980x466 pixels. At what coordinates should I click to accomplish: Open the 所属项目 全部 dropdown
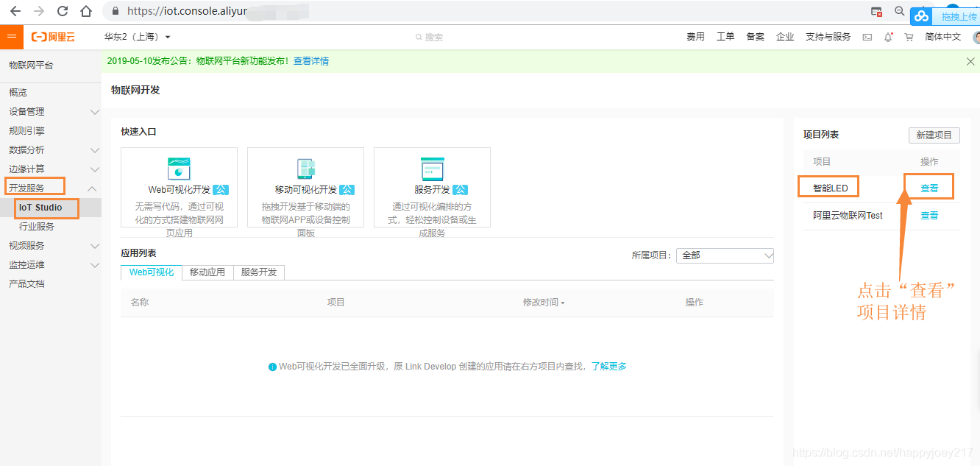point(725,255)
